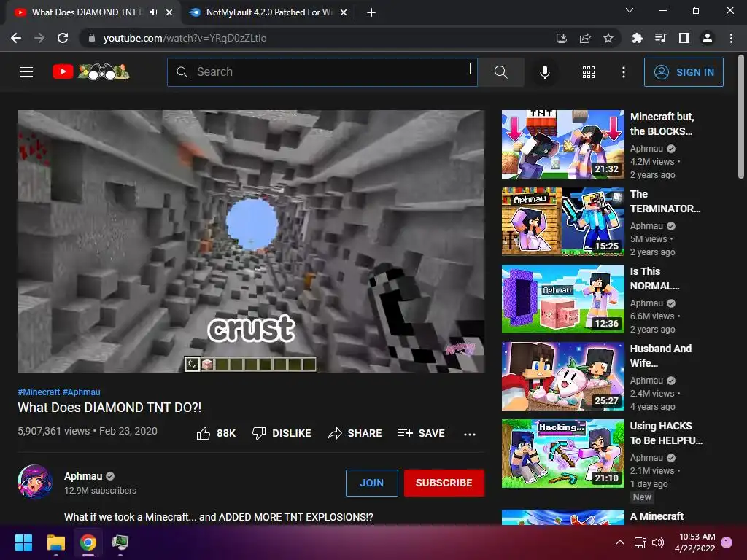Image resolution: width=747 pixels, height=560 pixels.
Task: Open Chrome profile icon
Action: coord(708,38)
